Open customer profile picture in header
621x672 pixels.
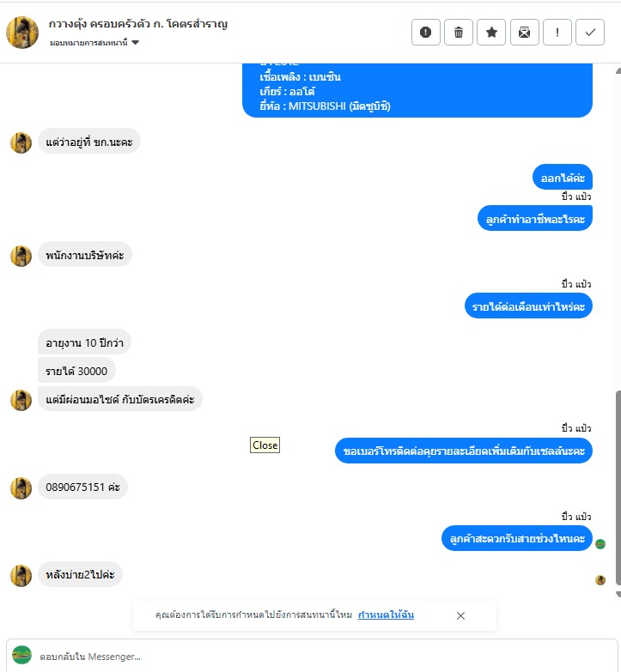[x=22, y=33]
